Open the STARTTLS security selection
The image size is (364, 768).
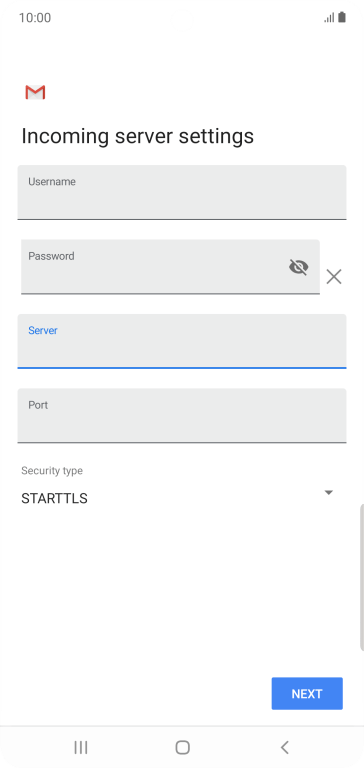[x=54, y=499]
